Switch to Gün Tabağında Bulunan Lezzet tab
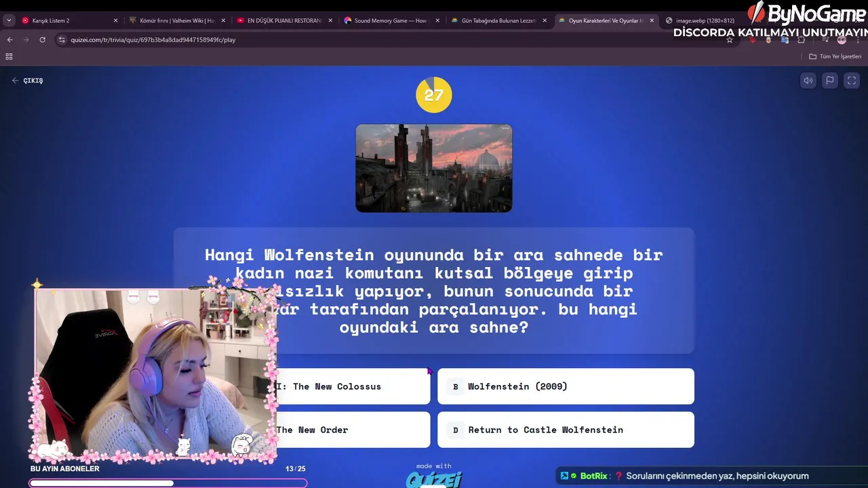 (x=498, y=20)
